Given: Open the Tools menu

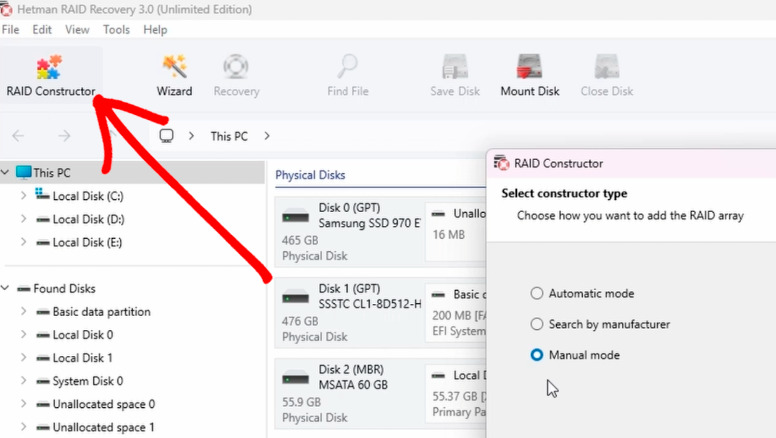Looking at the screenshot, I should click(116, 30).
